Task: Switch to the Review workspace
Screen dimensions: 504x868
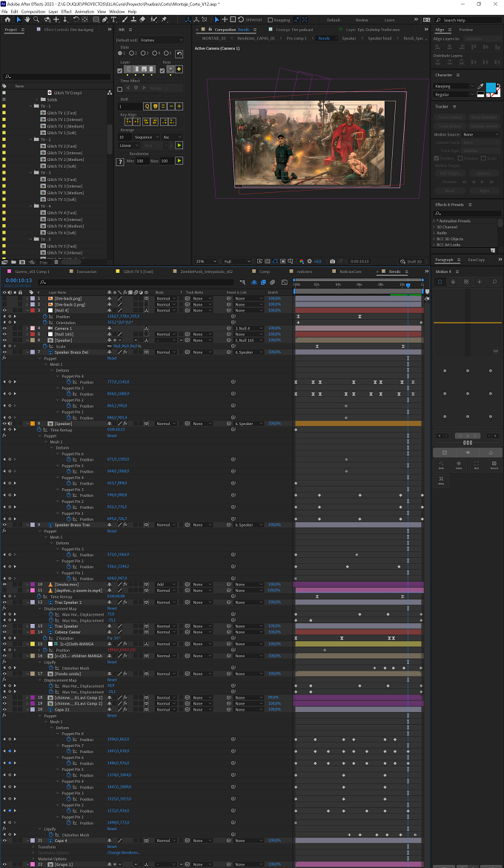Action: point(362,20)
